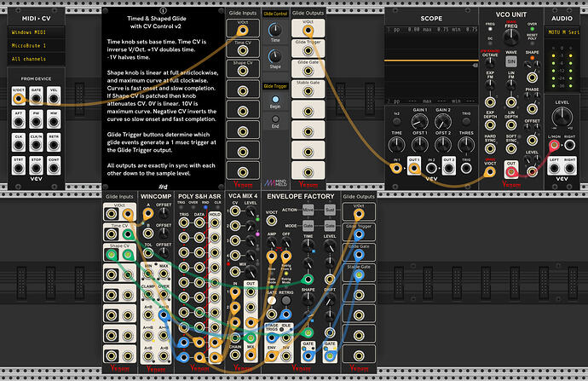Image resolution: width=588 pixels, height=381 pixels.
Task: Click the INV output jack on Envelope Factory
Action: point(285,355)
